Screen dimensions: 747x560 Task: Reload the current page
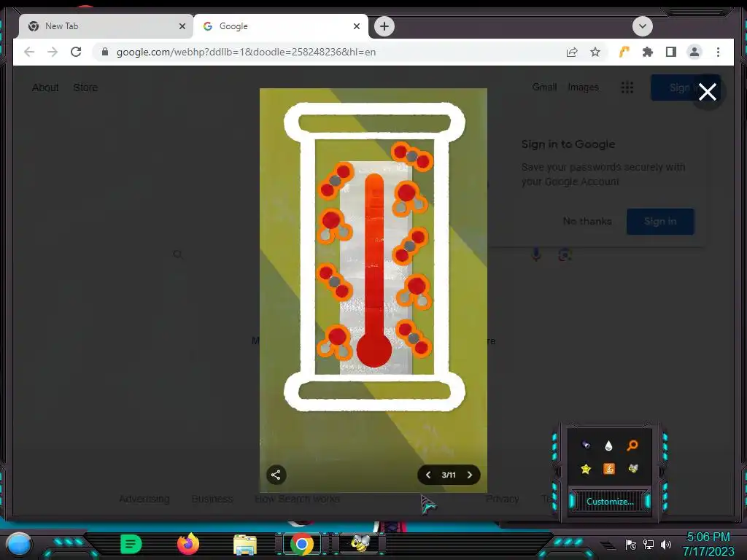[x=76, y=52]
